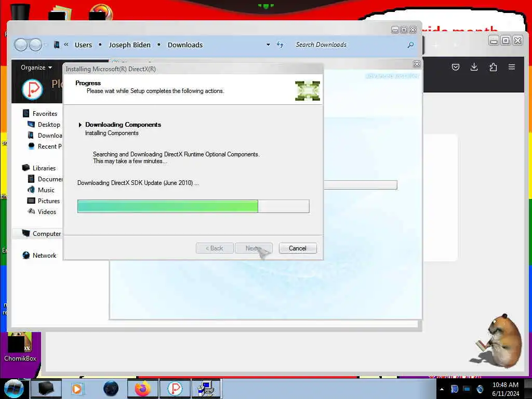Click the disabled Next button
532x399 pixels.
pos(254,248)
